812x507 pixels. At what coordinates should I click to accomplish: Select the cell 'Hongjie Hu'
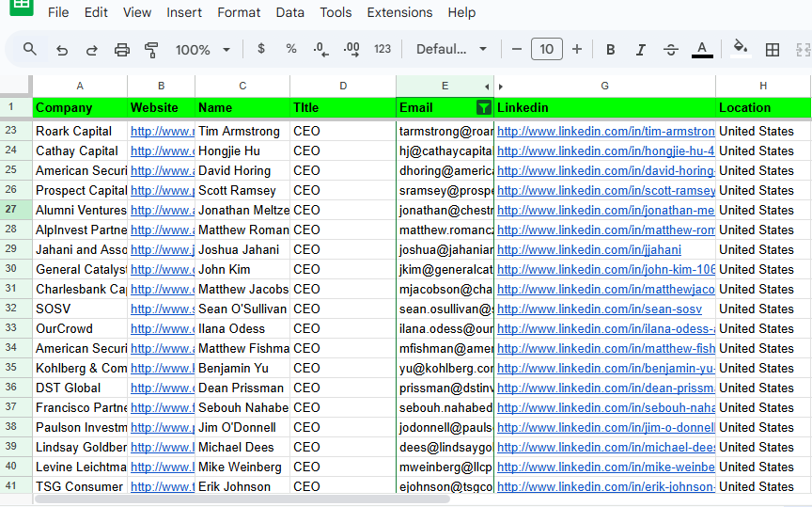(242, 151)
